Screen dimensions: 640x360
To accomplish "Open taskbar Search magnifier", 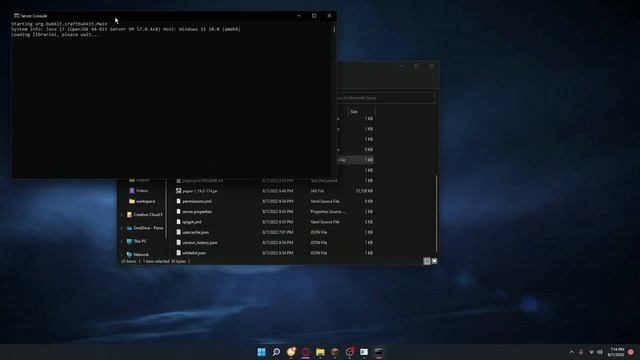I will point(276,352).
